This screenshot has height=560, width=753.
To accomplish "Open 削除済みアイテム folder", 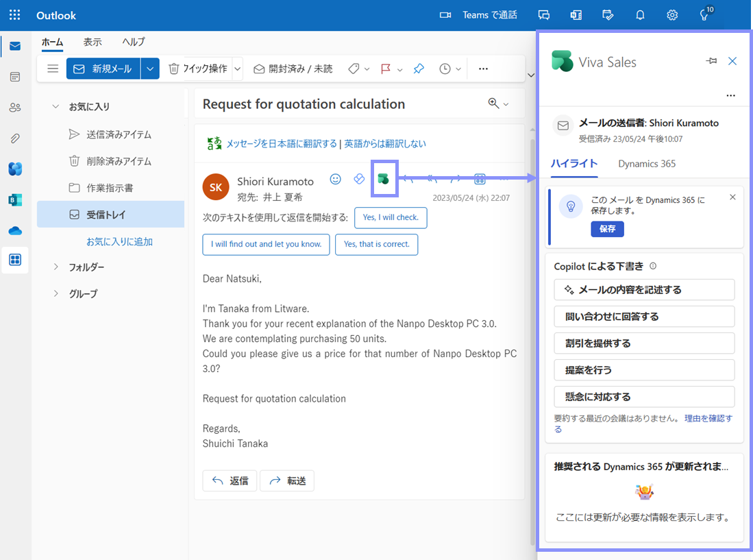I will coord(111,161).
